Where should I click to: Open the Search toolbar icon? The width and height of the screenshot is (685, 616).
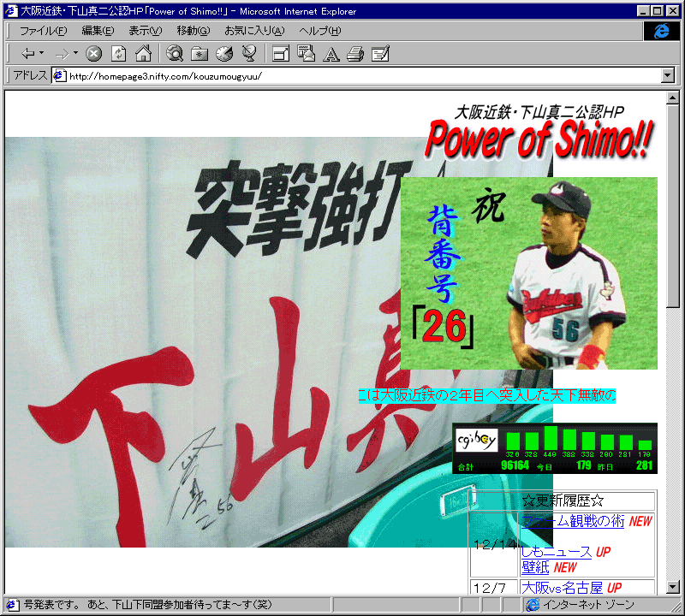[x=175, y=54]
